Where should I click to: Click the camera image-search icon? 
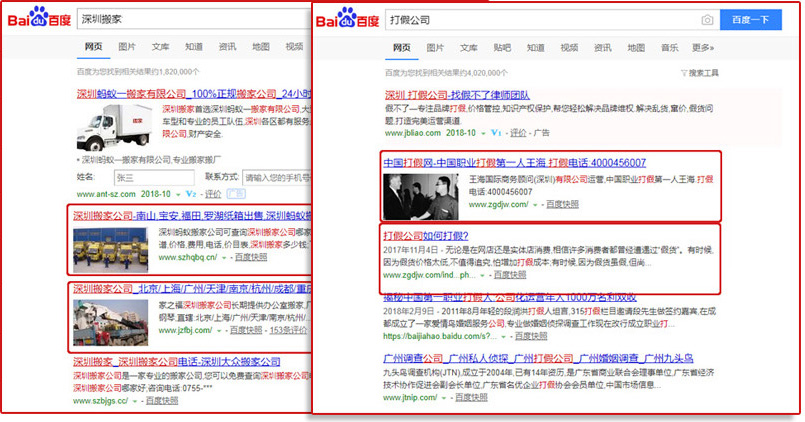click(707, 20)
